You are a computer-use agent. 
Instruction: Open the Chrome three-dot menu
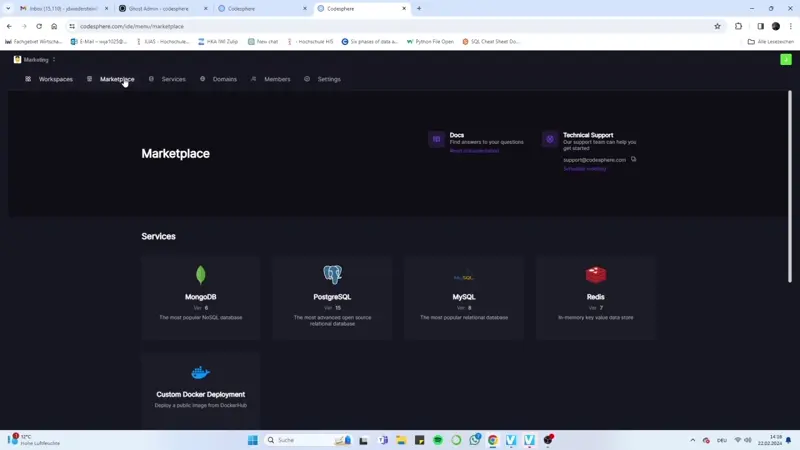(790, 26)
